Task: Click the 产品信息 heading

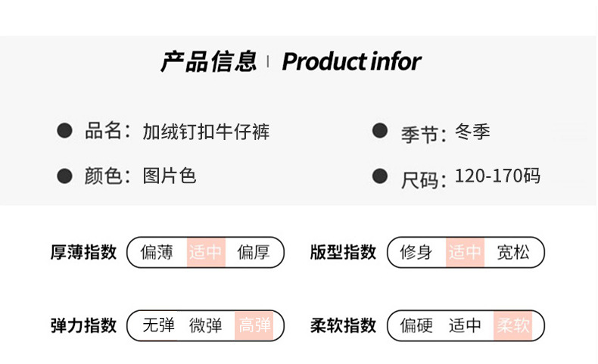Action: tap(208, 61)
